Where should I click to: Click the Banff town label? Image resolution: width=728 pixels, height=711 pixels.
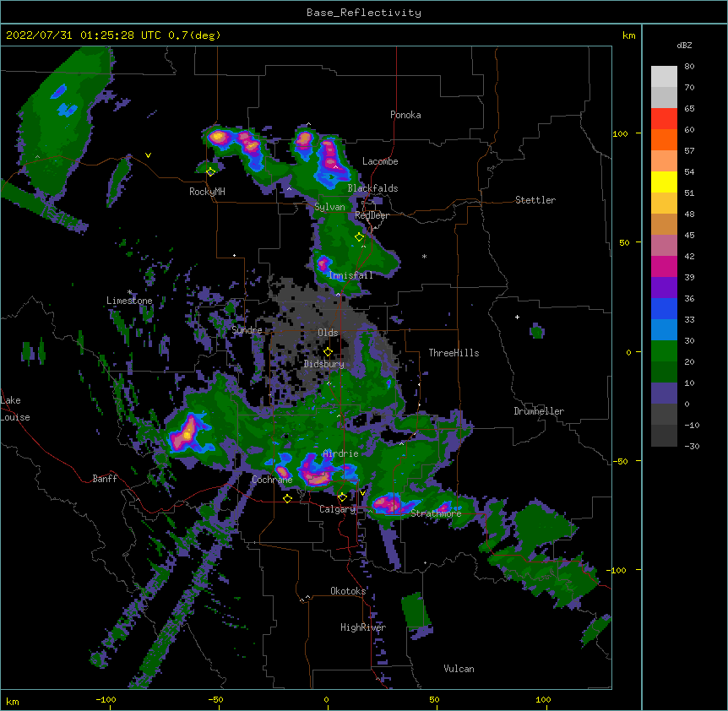click(x=105, y=479)
